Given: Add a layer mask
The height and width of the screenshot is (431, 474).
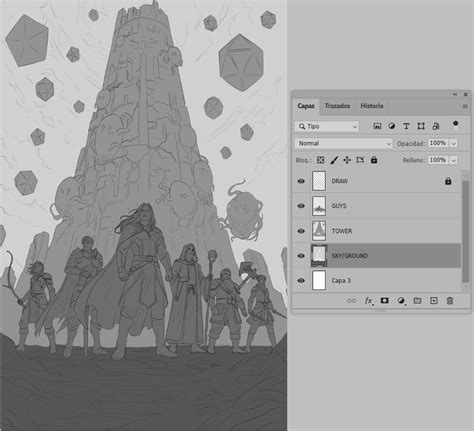Looking at the screenshot, I should 384,300.
